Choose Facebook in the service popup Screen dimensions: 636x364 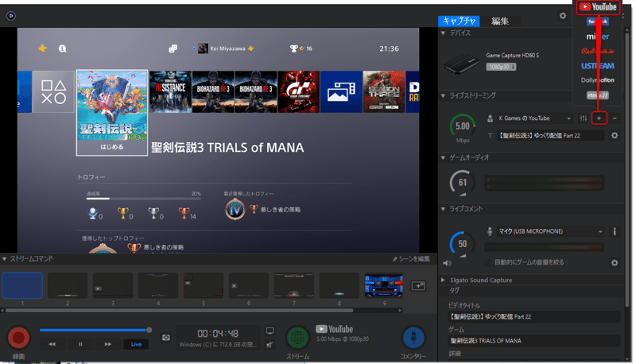tap(598, 21)
